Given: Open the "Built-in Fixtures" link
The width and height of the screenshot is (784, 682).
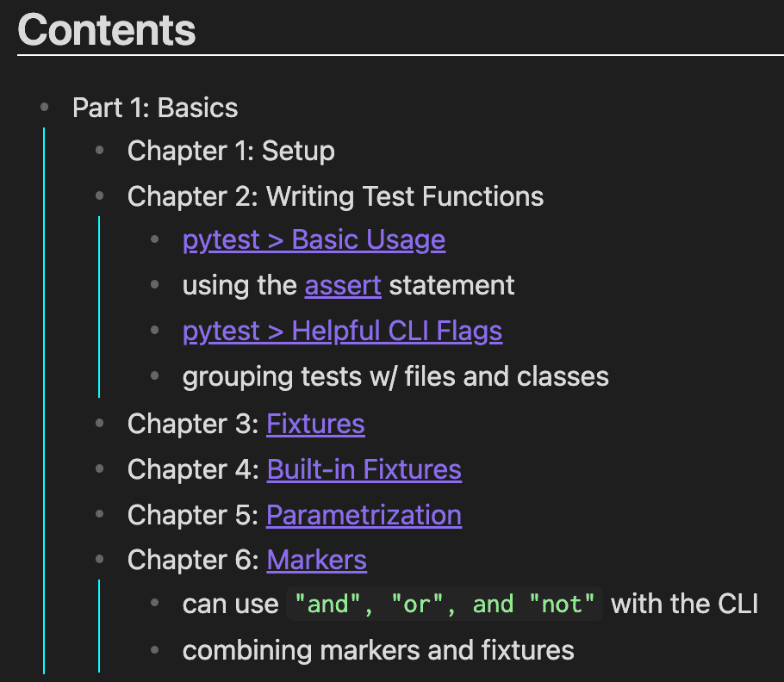Looking at the screenshot, I should (x=364, y=469).
